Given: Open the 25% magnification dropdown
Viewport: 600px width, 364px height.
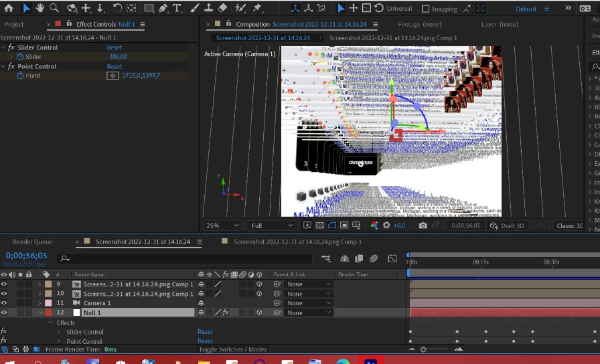Looking at the screenshot, I should click(x=223, y=225).
